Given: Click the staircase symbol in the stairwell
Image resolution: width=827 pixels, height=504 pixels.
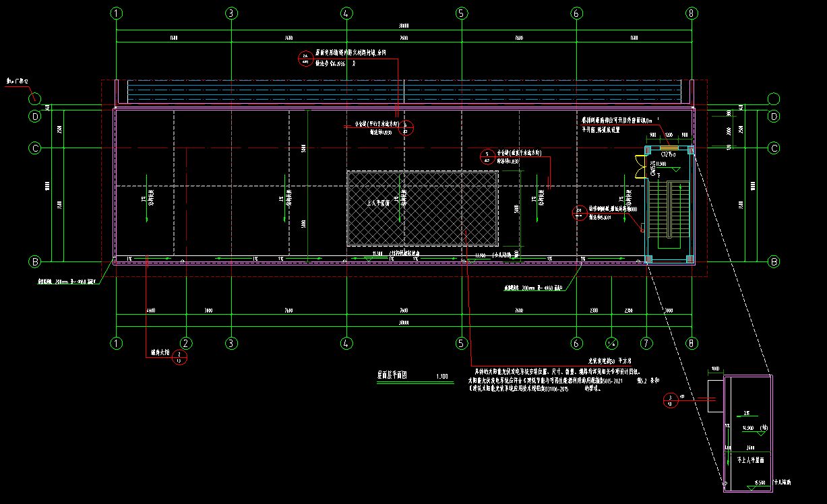Looking at the screenshot, I should [x=667, y=209].
